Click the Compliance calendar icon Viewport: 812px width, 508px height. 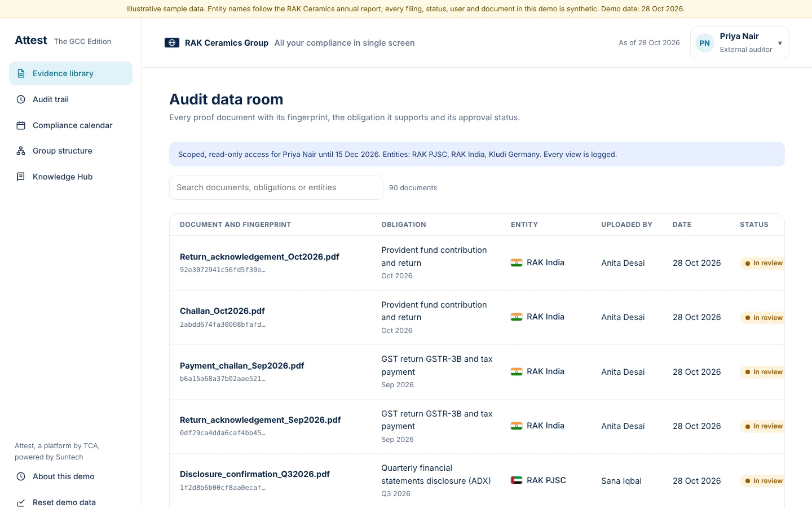coord(21,125)
